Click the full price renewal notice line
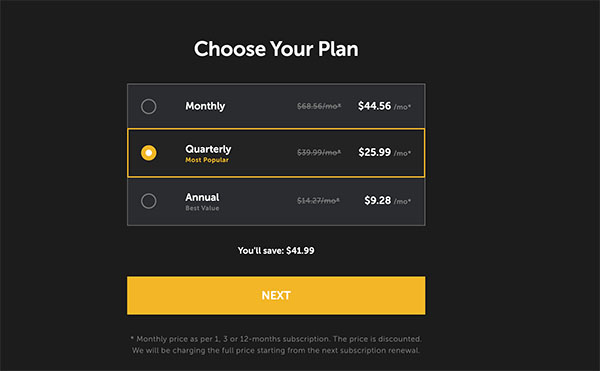 coord(276,350)
